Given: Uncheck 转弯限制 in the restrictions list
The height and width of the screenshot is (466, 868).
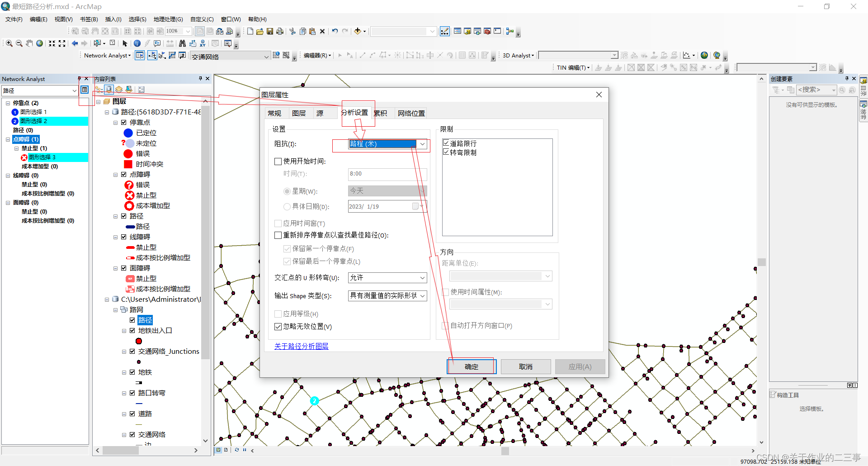Looking at the screenshot, I should tap(446, 152).
